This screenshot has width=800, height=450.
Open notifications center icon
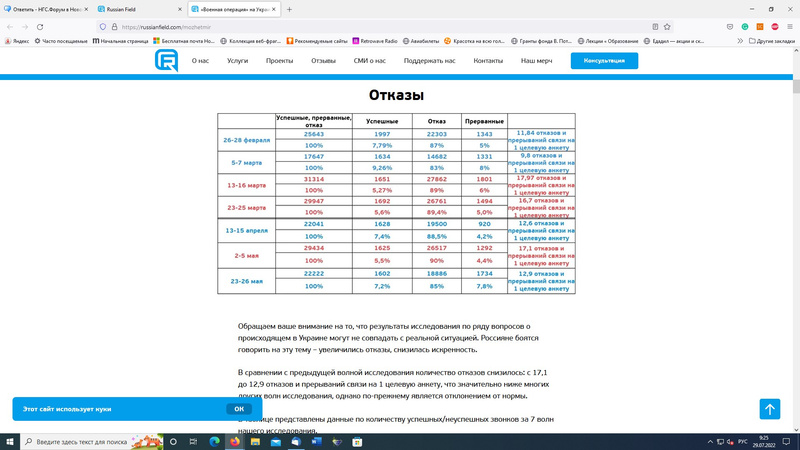coord(786,442)
